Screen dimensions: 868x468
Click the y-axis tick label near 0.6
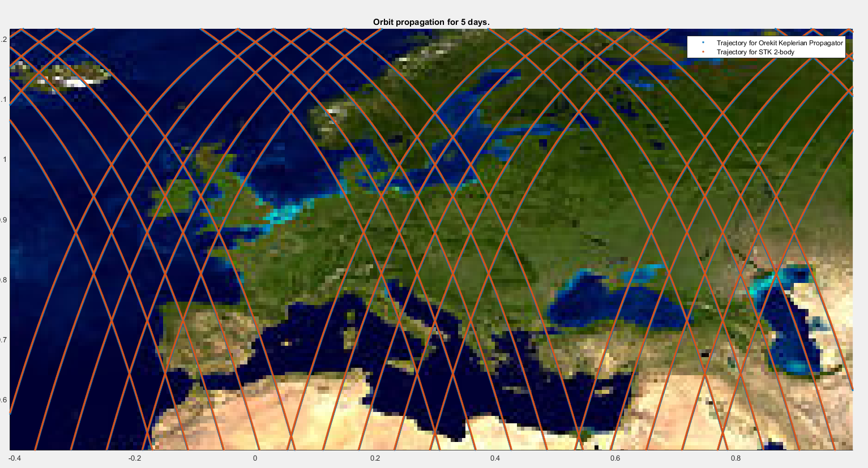(x=4, y=400)
